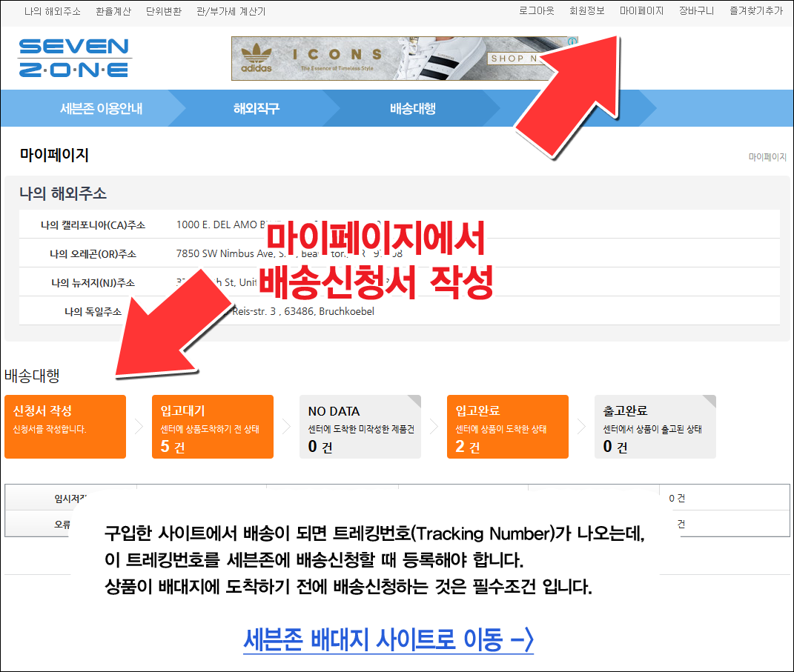
Task: Open the NO DATA status box
Action: click(360, 427)
